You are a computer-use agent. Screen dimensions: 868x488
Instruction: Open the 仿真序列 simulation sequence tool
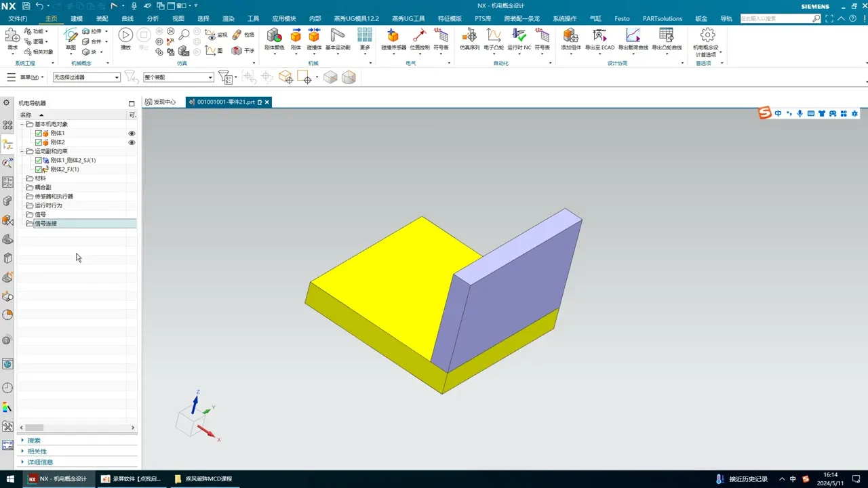469,37
